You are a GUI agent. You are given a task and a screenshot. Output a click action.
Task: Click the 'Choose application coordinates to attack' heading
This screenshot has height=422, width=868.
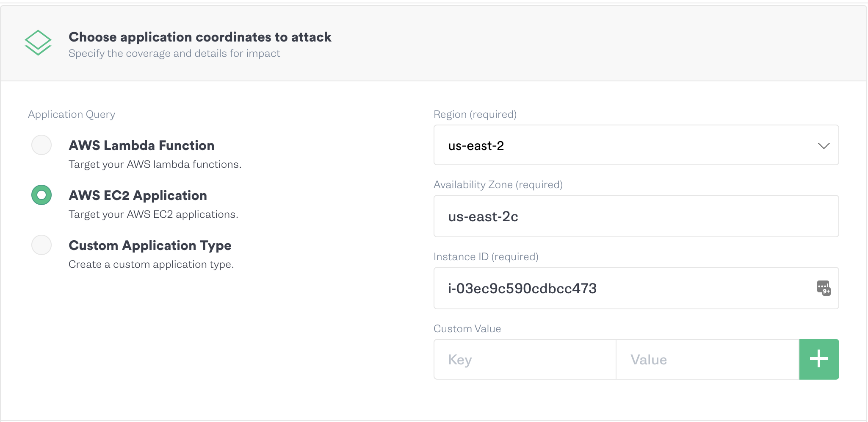[x=200, y=37]
